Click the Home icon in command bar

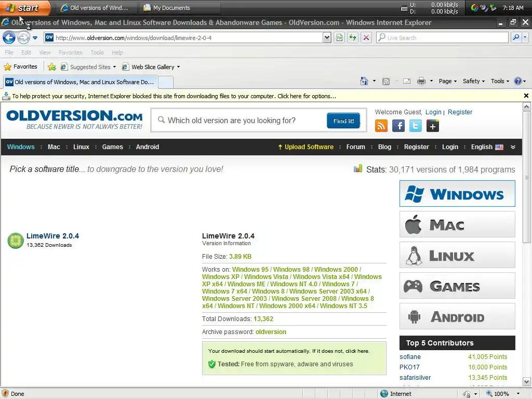(x=364, y=81)
